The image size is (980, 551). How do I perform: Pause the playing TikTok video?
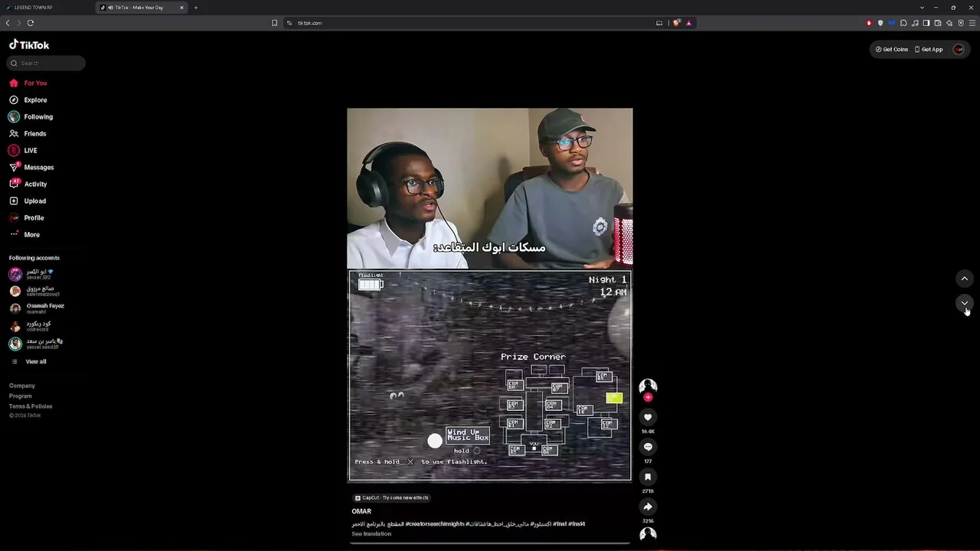point(490,295)
